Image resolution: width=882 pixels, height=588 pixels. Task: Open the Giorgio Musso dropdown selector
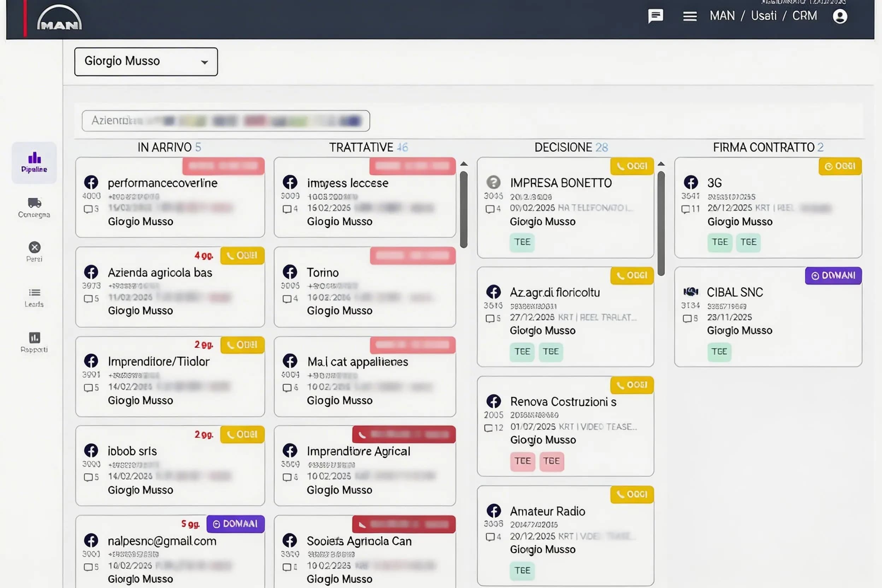146,61
